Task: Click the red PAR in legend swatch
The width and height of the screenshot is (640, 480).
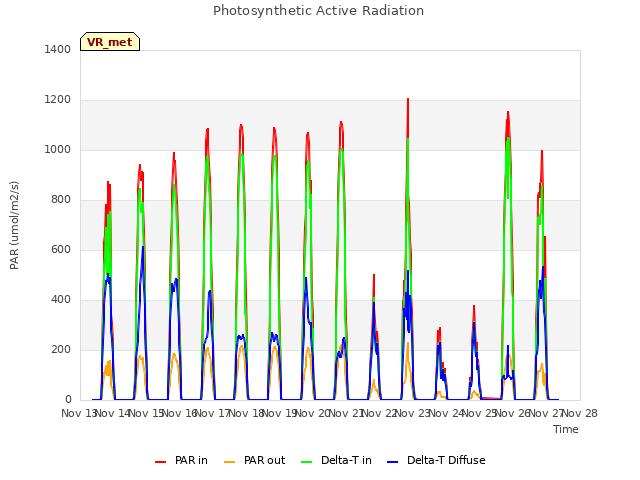Action: pos(160,461)
